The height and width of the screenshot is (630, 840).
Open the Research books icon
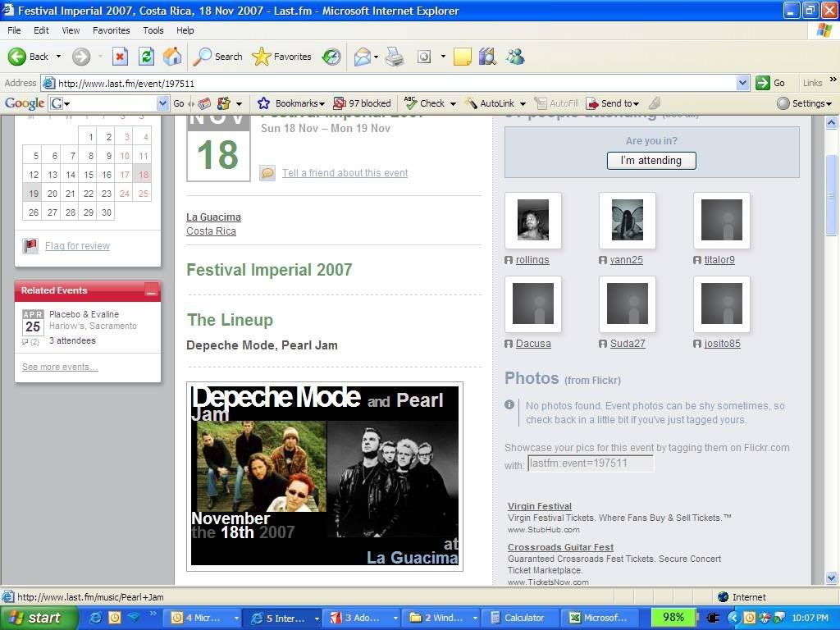[x=487, y=57]
